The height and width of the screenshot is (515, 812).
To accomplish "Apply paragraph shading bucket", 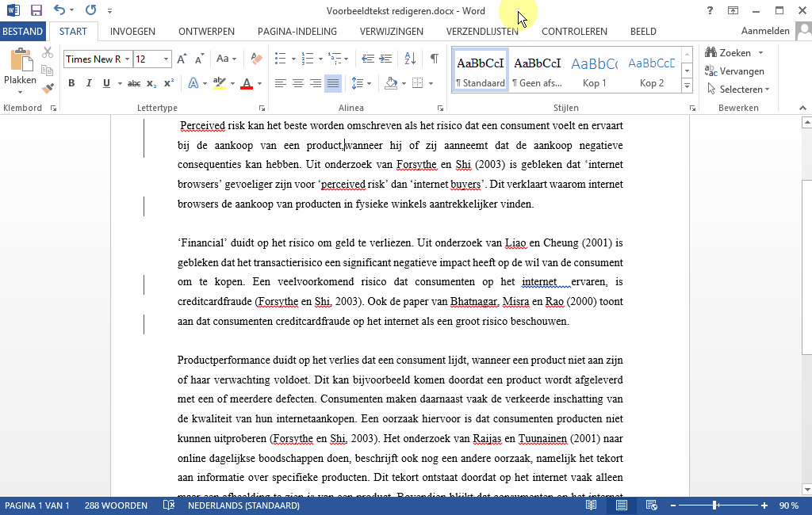I will pyautogui.click(x=391, y=83).
